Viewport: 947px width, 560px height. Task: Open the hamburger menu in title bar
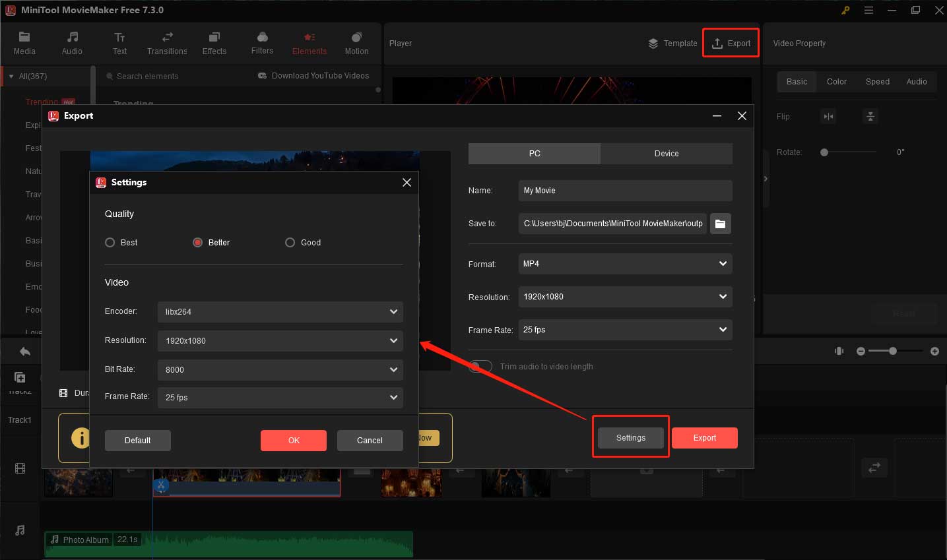tap(868, 10)
